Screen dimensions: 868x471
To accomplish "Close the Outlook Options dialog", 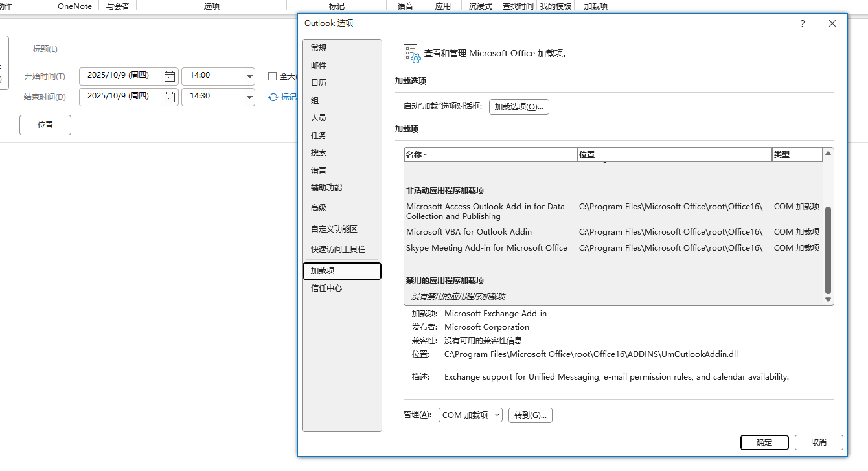I will coord(832,24).
